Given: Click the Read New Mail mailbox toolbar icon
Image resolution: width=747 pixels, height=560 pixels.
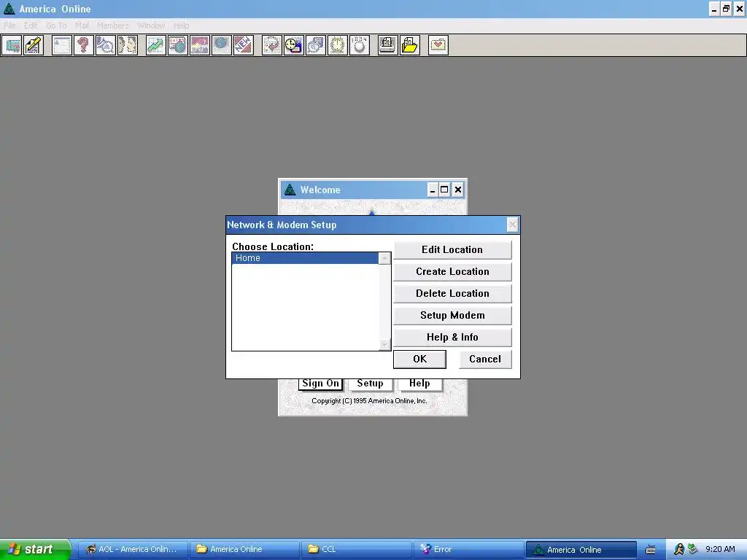Looking at the screenshot, I should point(12,45).
